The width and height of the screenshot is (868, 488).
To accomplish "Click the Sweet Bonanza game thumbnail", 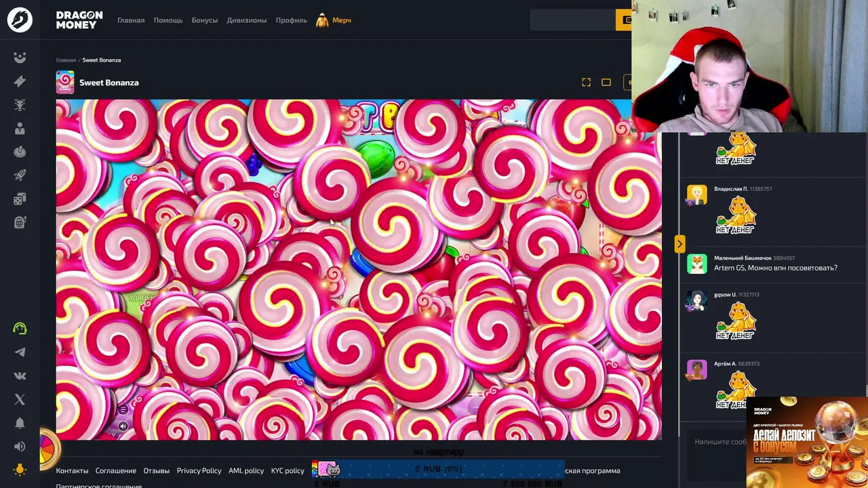I will (65, 82).
